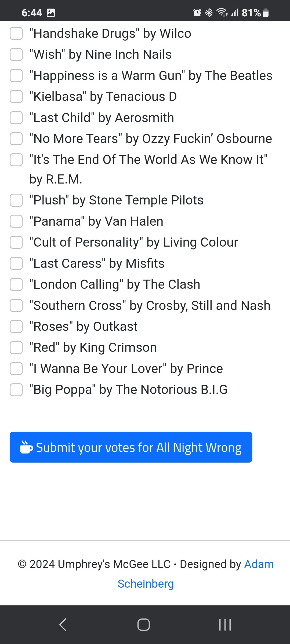Image resolution: width=290 pixels, height=644 pixels.
Task: Submit your votes for All Night Wrong
Action: (131, 447)
